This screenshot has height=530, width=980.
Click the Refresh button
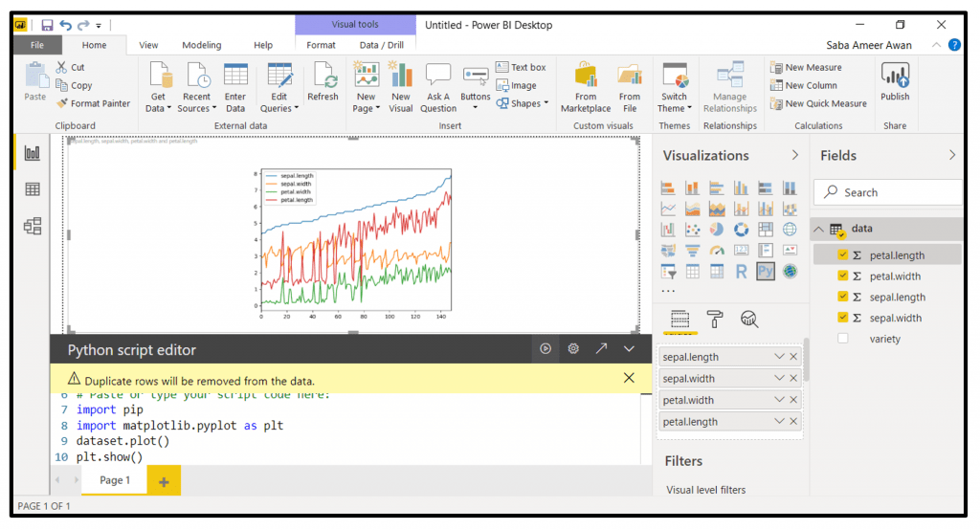[x=323, y=82]
